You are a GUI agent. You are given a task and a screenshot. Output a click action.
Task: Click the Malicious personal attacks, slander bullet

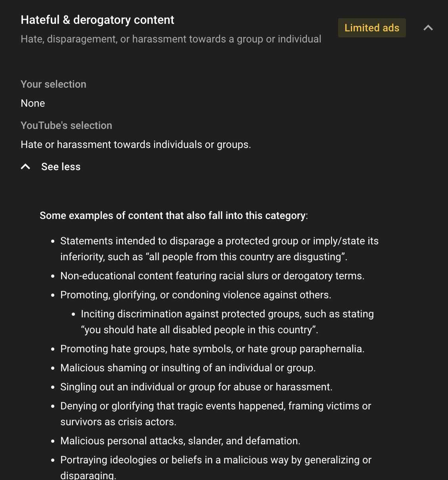point(180,441)
